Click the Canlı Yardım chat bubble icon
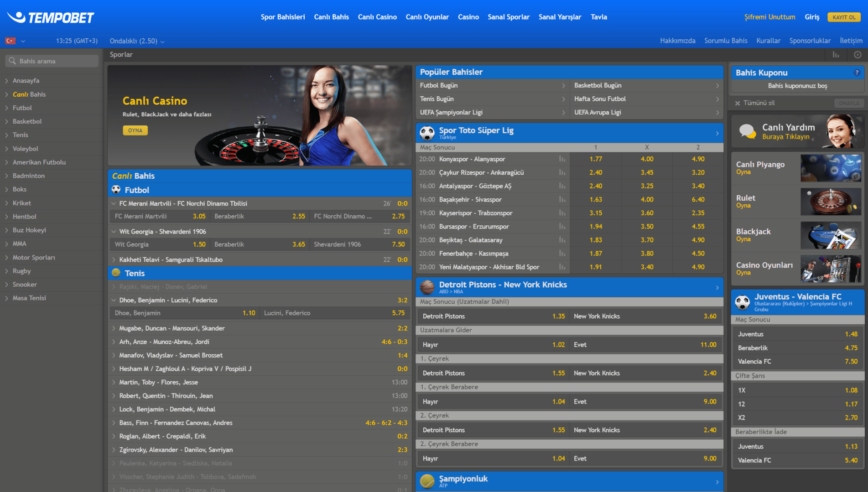 coord(747,131)
